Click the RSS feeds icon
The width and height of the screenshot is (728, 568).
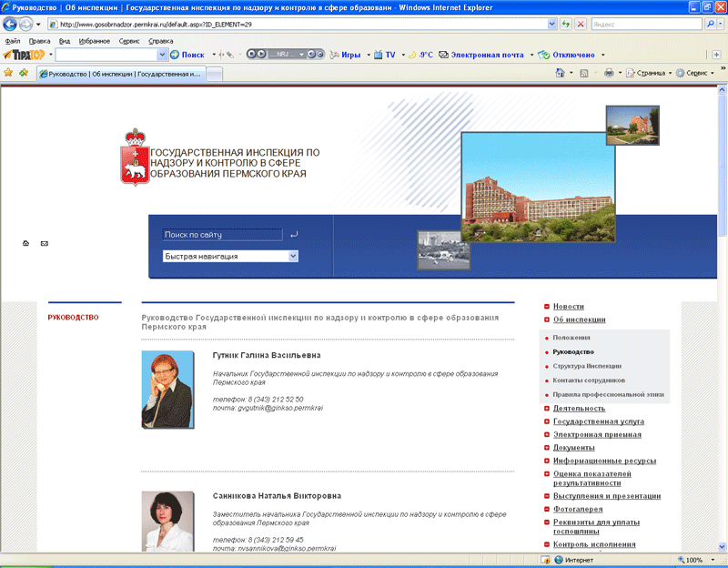click(584, 73)
